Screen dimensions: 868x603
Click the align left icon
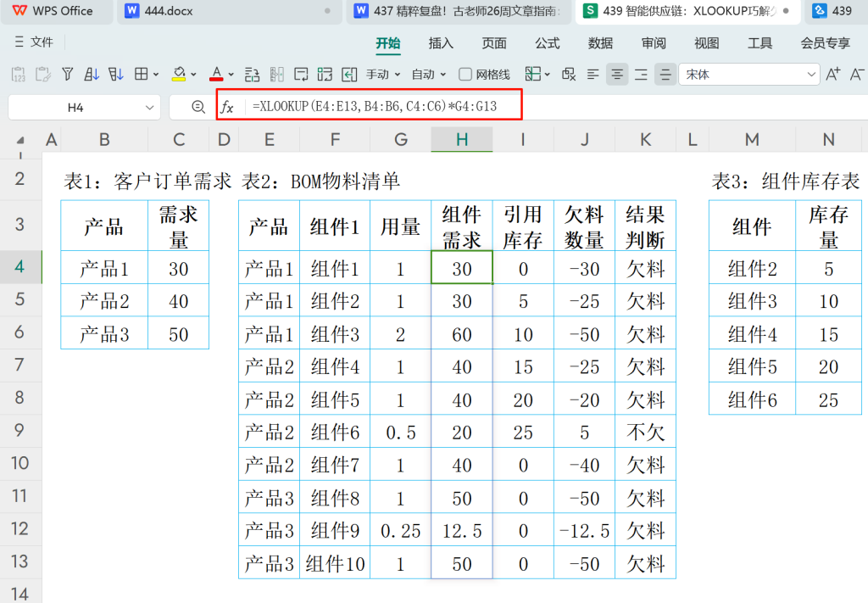(x=593, y=74)
